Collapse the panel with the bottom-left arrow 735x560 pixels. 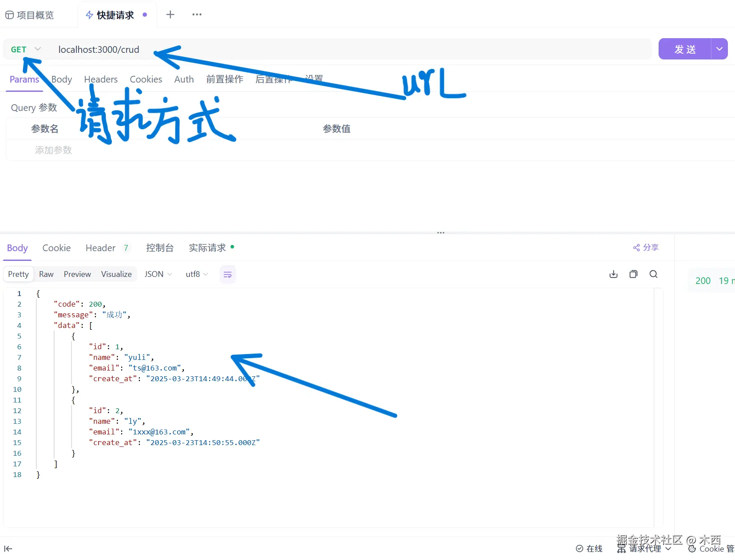click(8, 548)
